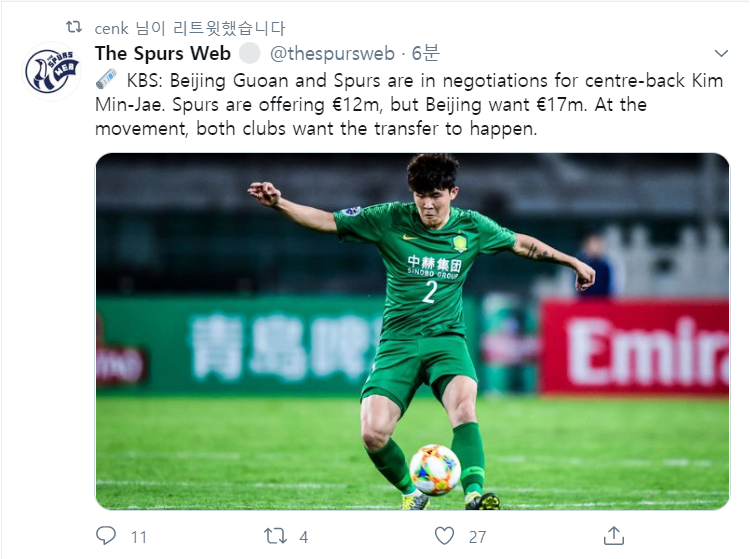Click the word cenk in retweet header
Image resolution: width=750 pixels, height=559 pixels.
[x=111, y=29]
